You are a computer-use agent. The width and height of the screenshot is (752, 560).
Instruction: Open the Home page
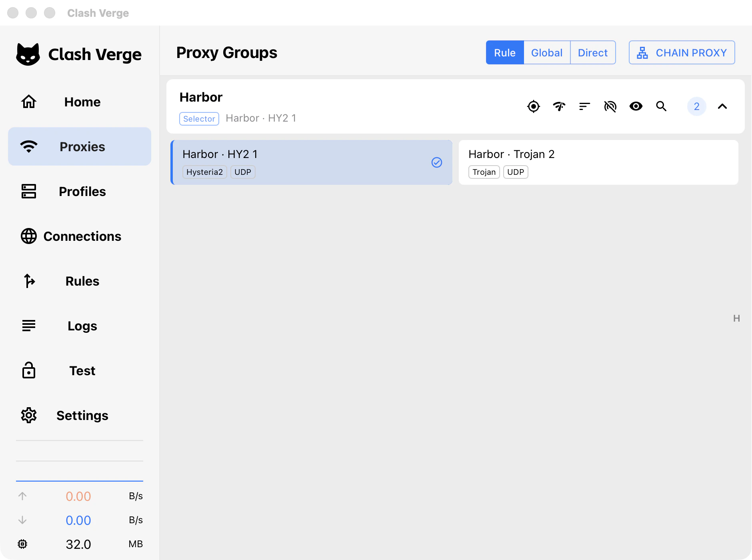coord(80,102)
